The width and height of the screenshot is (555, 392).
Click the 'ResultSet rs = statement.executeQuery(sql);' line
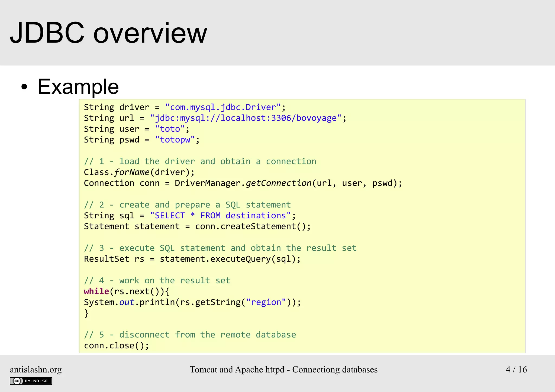point(192,259)
